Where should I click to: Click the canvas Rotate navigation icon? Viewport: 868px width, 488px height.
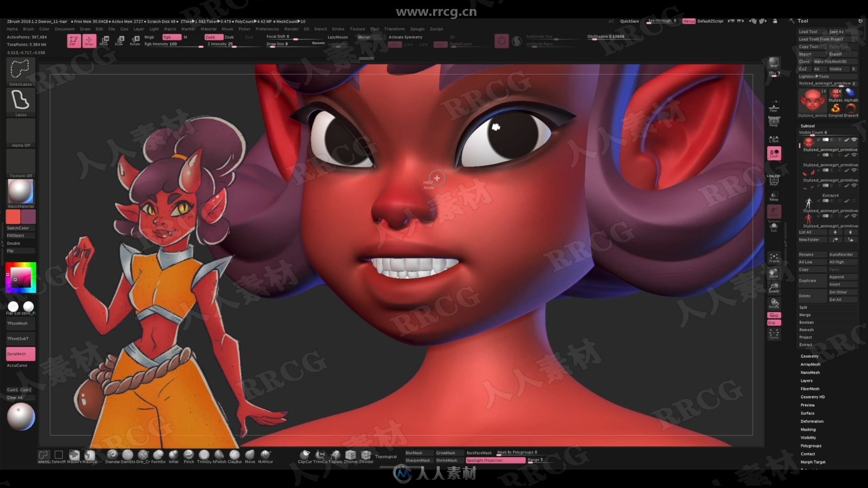[774, 303]
